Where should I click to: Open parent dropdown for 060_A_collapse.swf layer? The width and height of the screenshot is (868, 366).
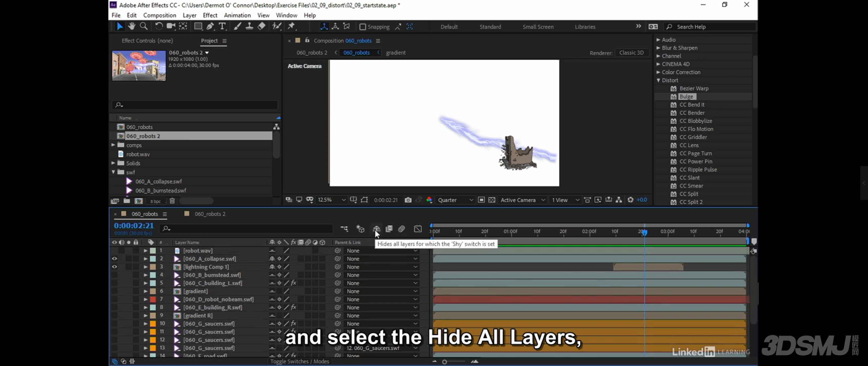(x=382, y=259)
